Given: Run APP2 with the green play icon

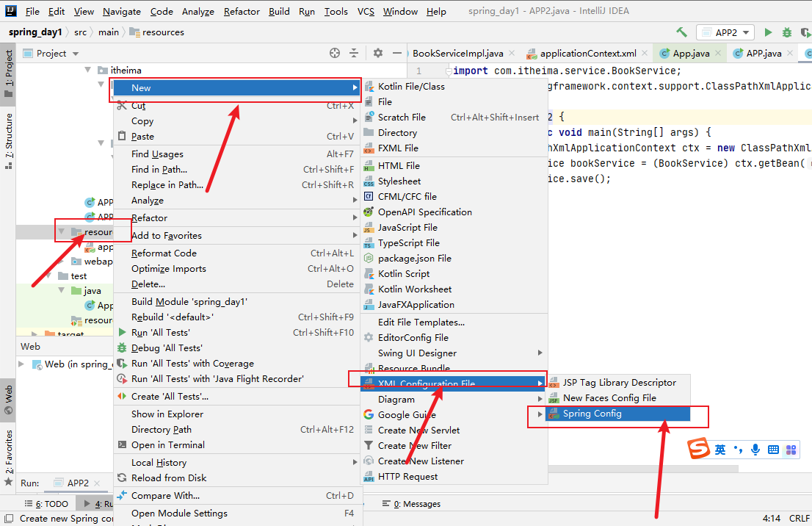Looking at the screenshot, I should point(768,32).
